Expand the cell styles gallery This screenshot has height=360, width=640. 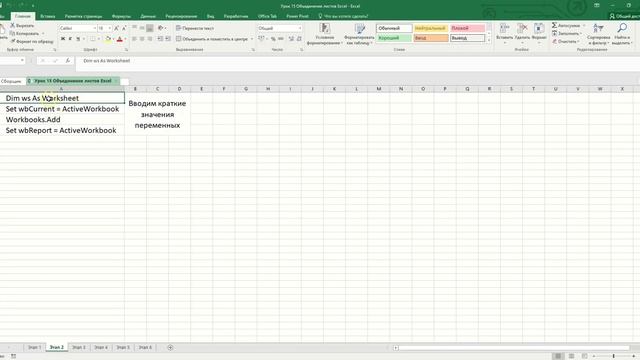[489, 40]
